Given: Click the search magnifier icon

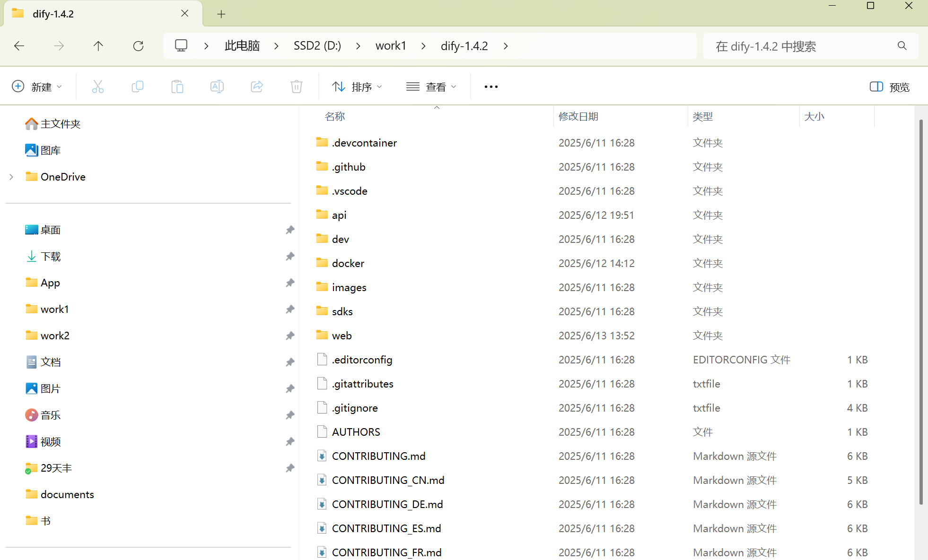Looking at the screenshot, I should [x=902, y=46].
